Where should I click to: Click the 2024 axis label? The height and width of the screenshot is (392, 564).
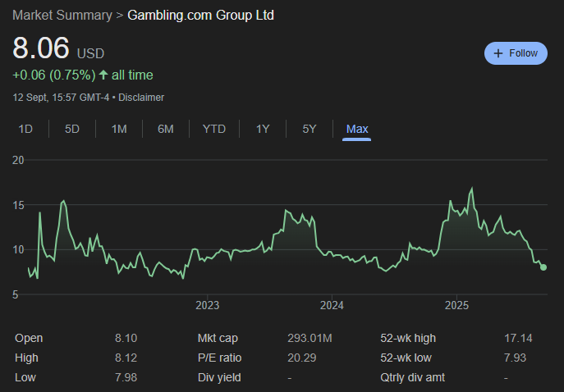[x=332, y=305]
